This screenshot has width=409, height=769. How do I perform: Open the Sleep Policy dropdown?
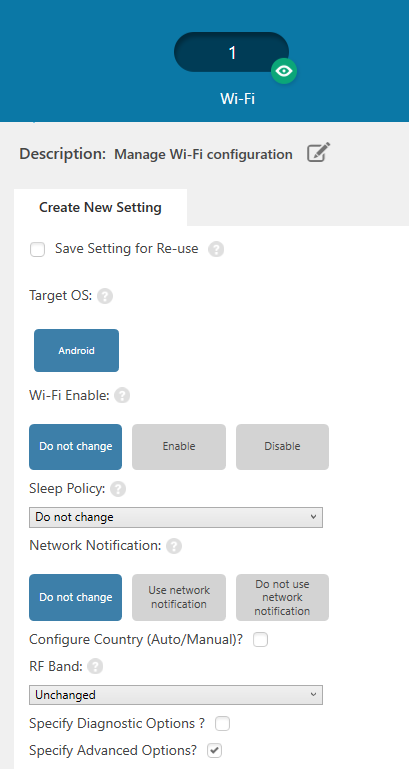(x=176, y=517)
